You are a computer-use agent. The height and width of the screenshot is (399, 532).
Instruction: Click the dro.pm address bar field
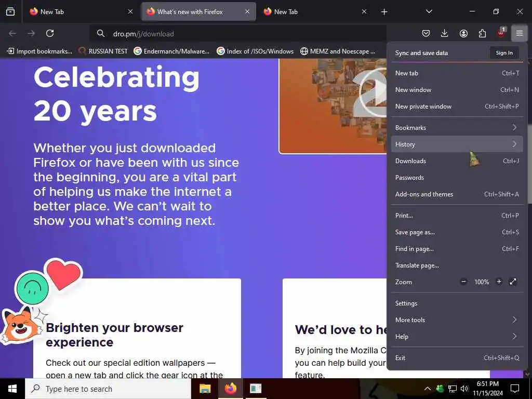pyautogui.click(x=237, y=34)
